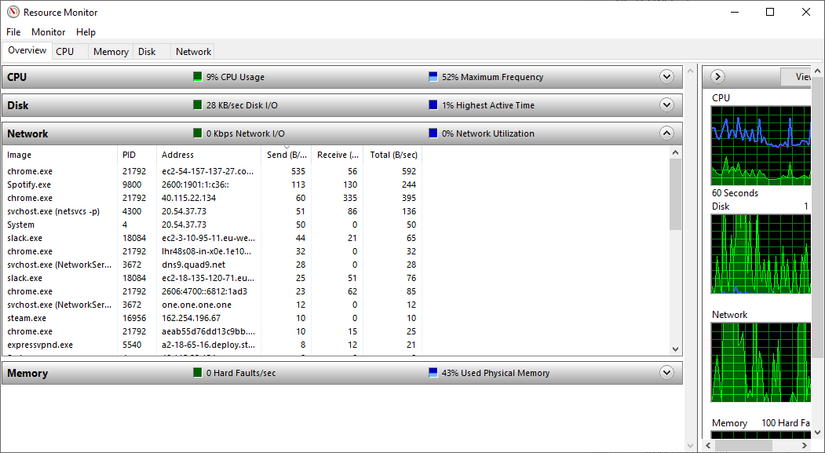Expand the CPU section chevron
825x453 pixels.
coord(667,77)
